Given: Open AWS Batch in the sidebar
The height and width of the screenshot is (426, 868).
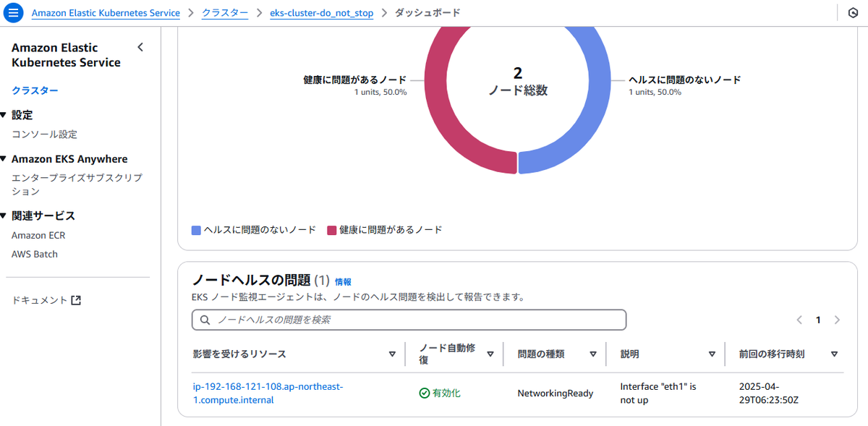Looking at the screenshot, I should coord(35,254).
